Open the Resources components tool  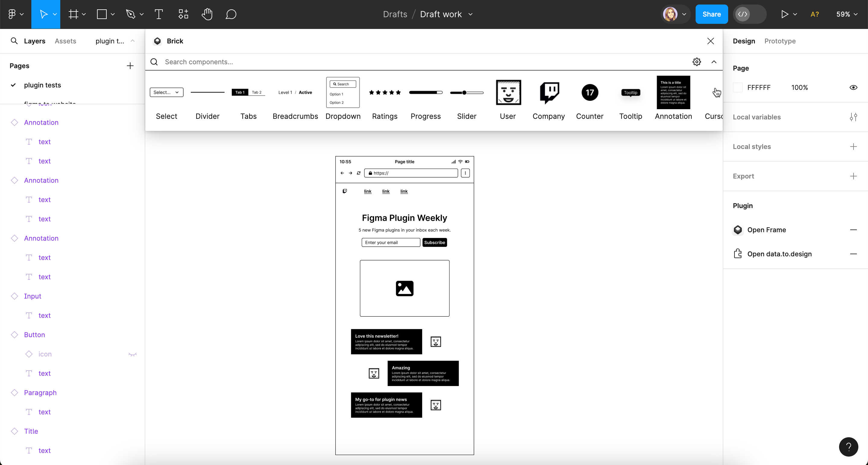(183, 14)
